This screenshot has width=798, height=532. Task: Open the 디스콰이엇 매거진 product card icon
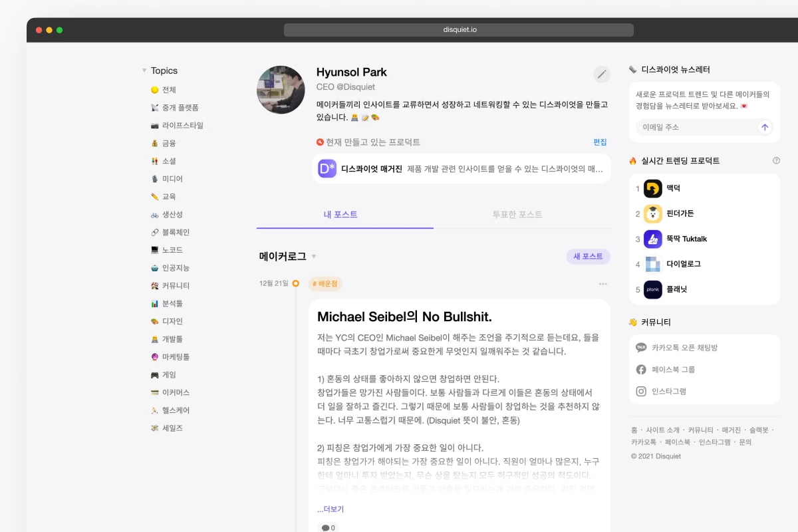coord(327,169)
